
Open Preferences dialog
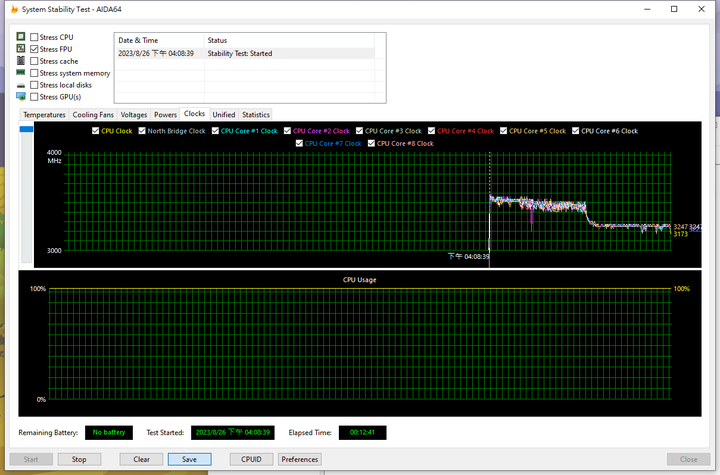300,459
